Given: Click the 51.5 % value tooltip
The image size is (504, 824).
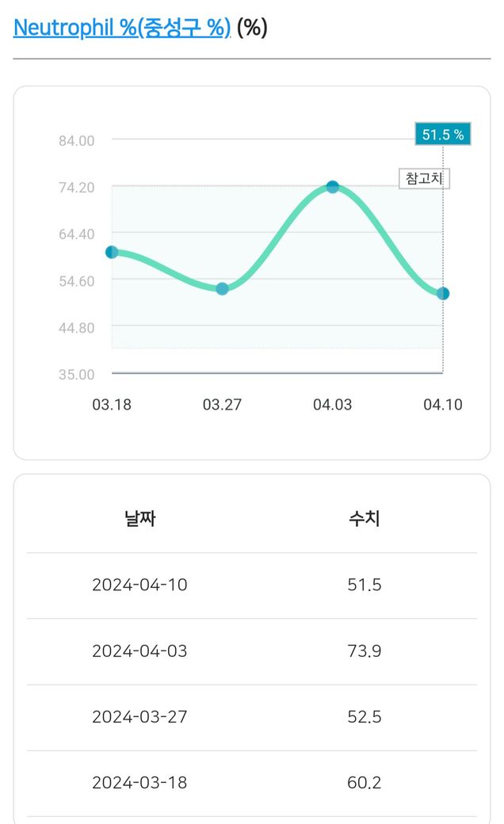Looking at the screenshot, I should (442, 135).
